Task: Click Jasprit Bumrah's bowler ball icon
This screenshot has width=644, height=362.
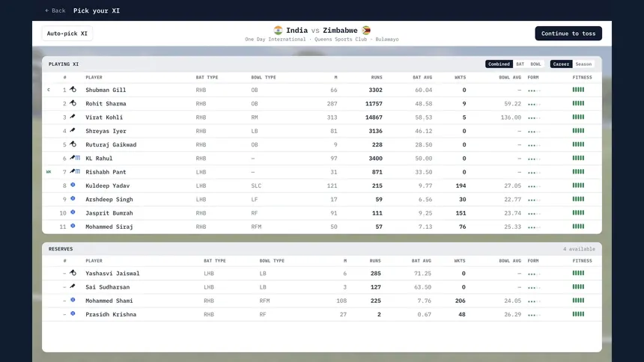Action: click(73, 212)
